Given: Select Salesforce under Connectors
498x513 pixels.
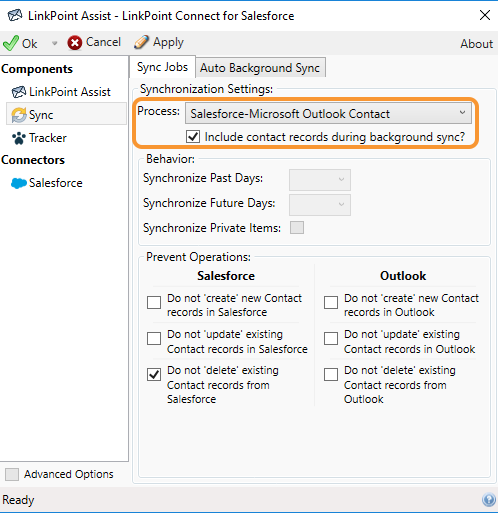Looking at the screenshot, I should point(56,183).
